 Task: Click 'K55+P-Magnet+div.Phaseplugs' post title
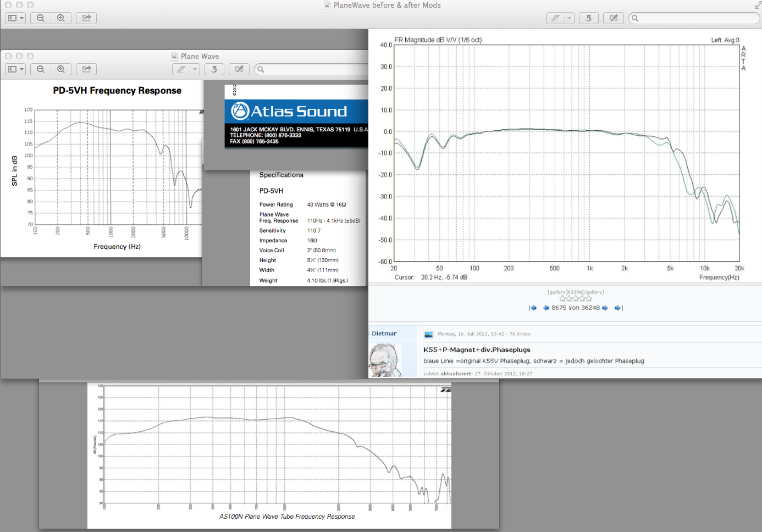[x=477, y=350]
